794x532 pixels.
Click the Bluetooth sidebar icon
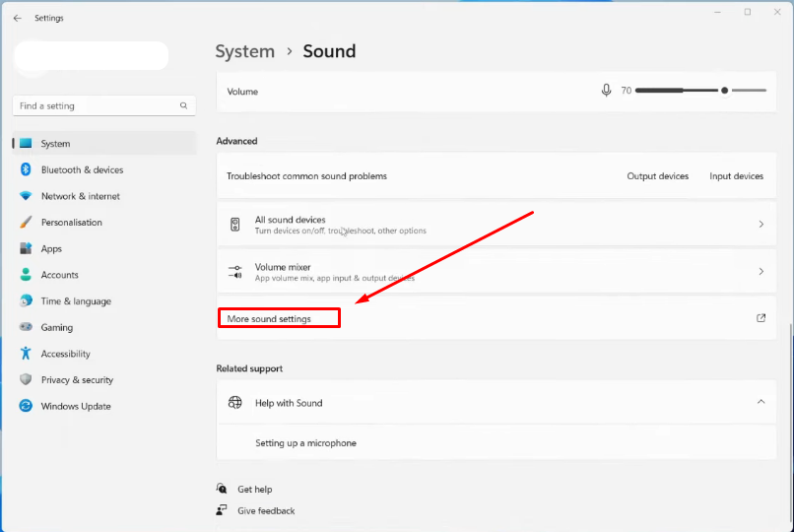coord(26,169)
